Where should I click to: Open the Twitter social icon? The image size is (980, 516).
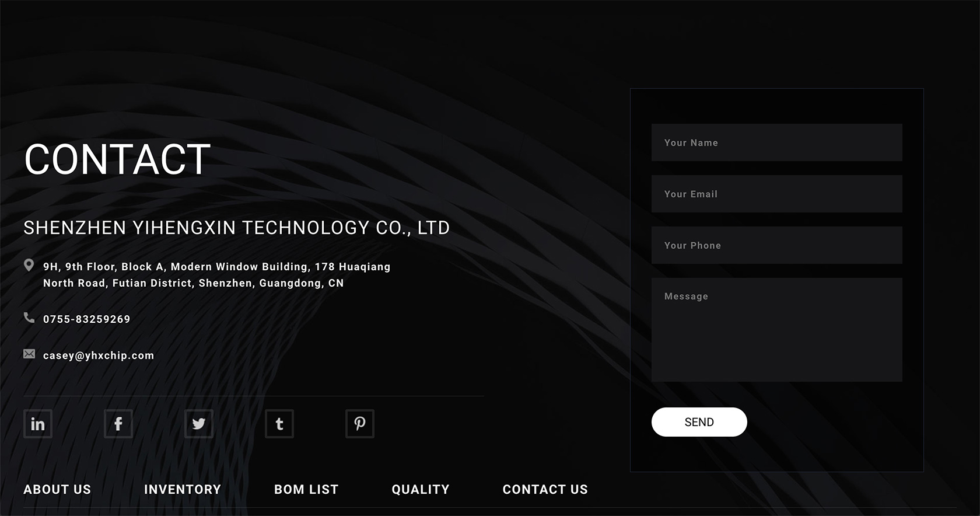pyautogui.click(x=199, y=424)
